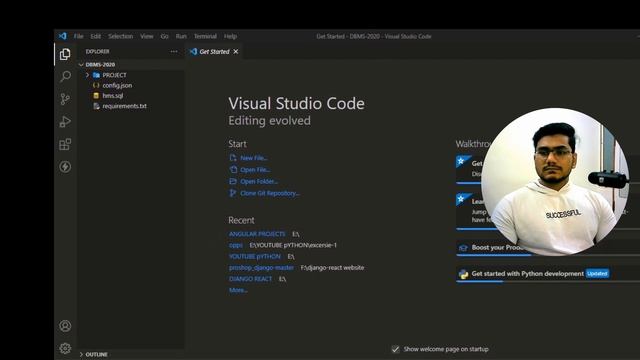Toggle Show welcome page on startup checkbox

[x=395, y=349]
